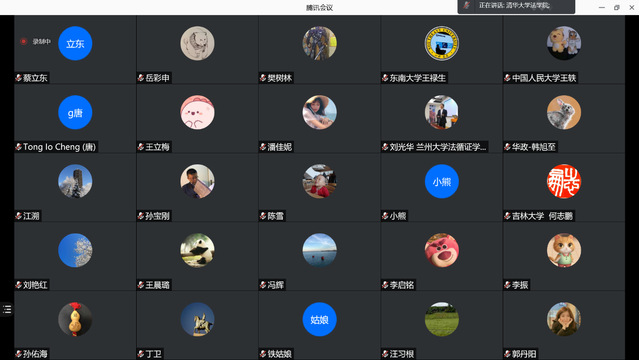Select the cartoon cat avatar of 李振
639x360 pixels.
click(564, 250)
